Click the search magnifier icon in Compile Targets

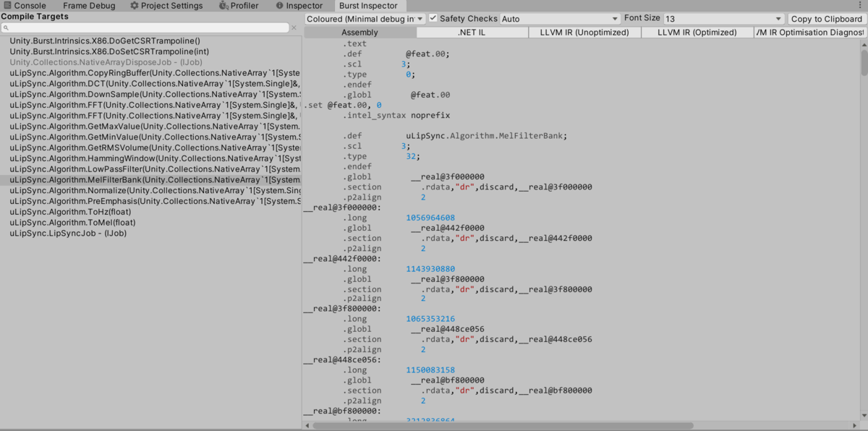pos(6,27)
